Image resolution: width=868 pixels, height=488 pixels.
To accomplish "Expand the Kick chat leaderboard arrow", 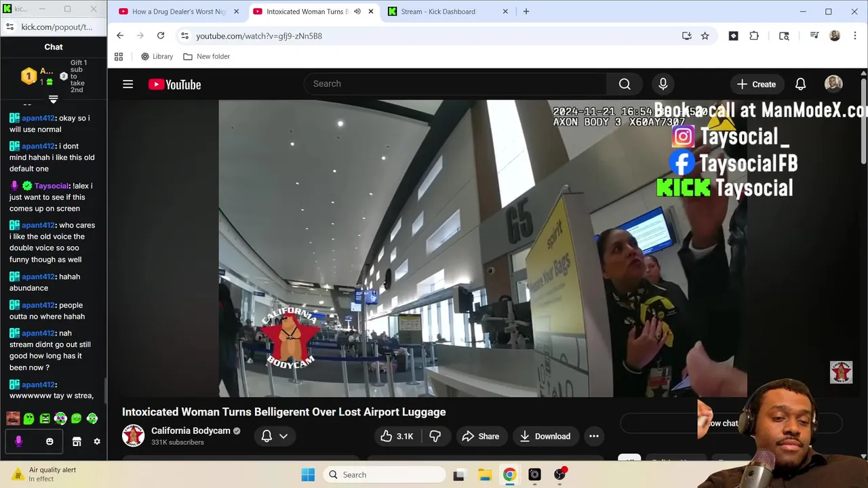I will tap(53, 99).
